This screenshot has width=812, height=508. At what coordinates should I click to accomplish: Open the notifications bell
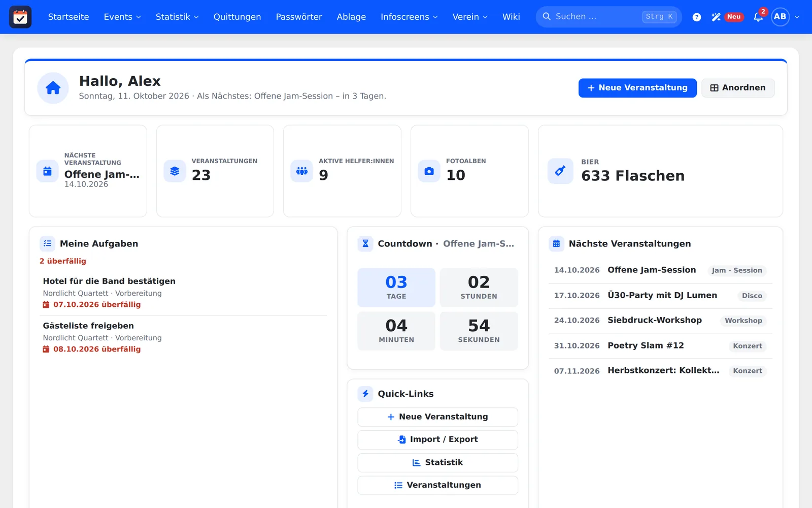[x=758, y=17]
